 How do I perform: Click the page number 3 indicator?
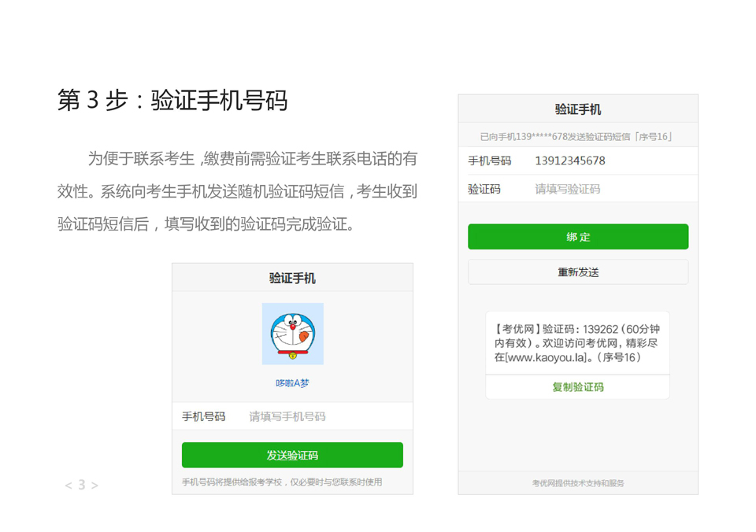(x=81, y=486)
